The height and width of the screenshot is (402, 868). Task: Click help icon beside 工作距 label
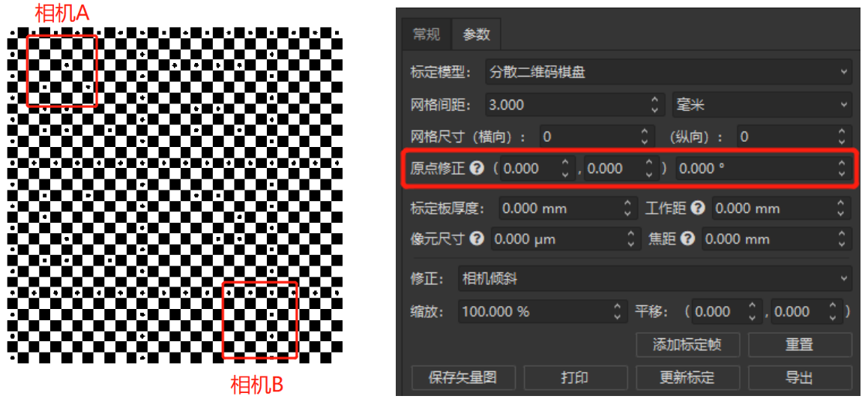pyautogui.click(x=699, y=208)
